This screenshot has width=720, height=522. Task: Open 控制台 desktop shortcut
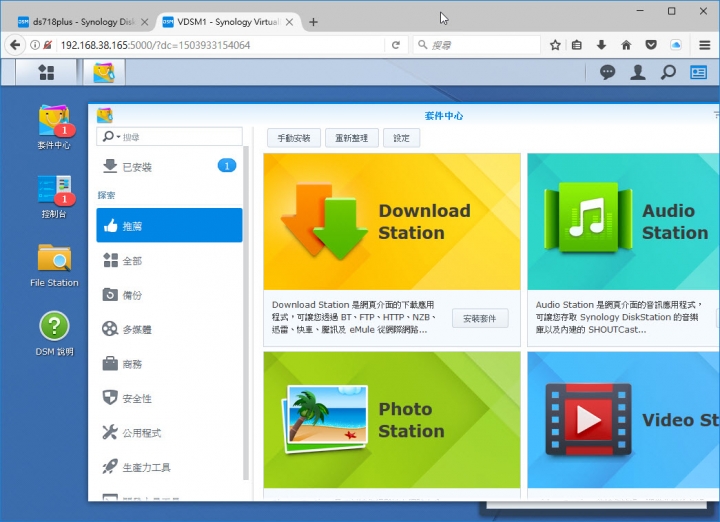tap(54, 196)
